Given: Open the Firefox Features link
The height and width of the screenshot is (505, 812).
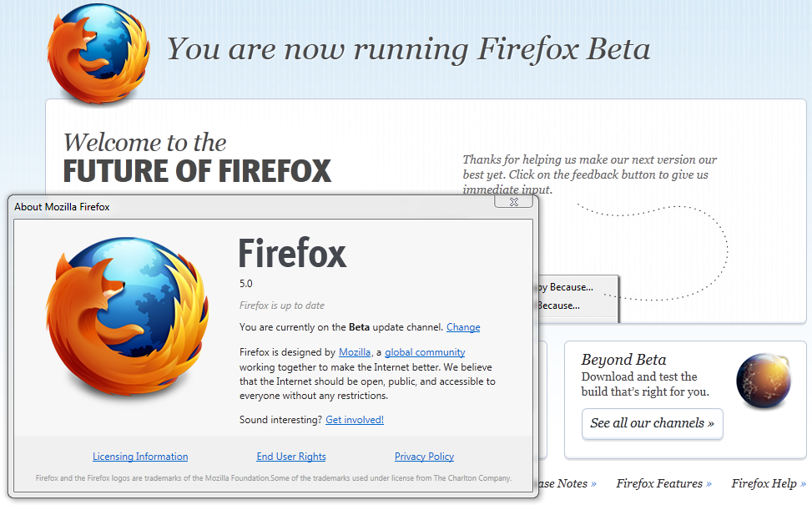Looking at the screenshot, I should click(663, 484).
